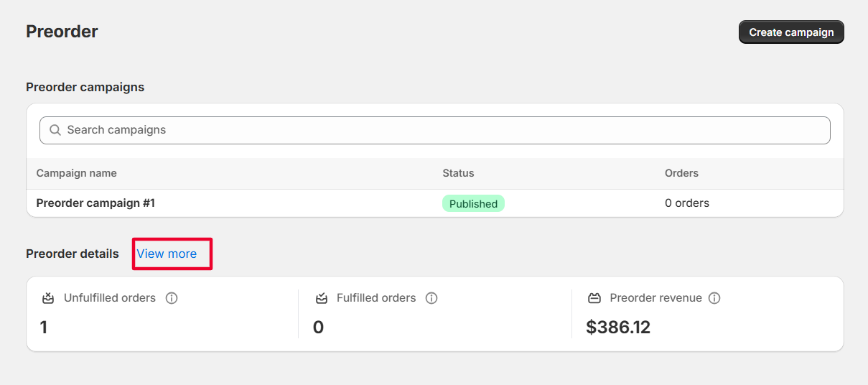Click the Fulfilled orders inbox icon
Image resolution: width=868 pixels, height=385 pixels.
322,298
